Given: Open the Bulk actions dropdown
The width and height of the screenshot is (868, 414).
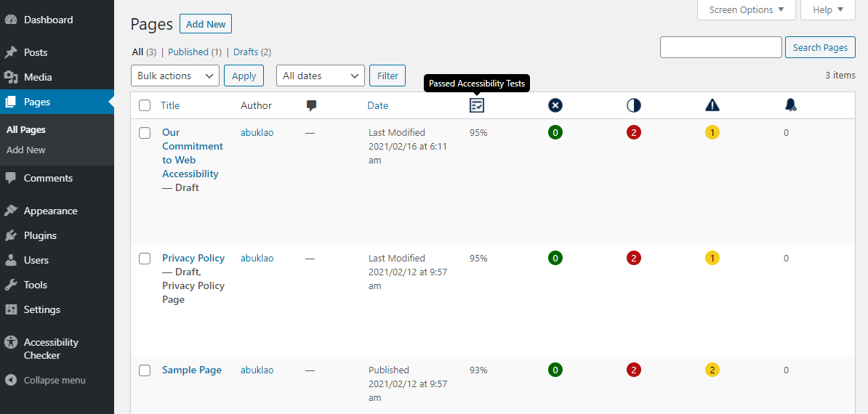Looking at the screenshot, I should coord(175,76).
